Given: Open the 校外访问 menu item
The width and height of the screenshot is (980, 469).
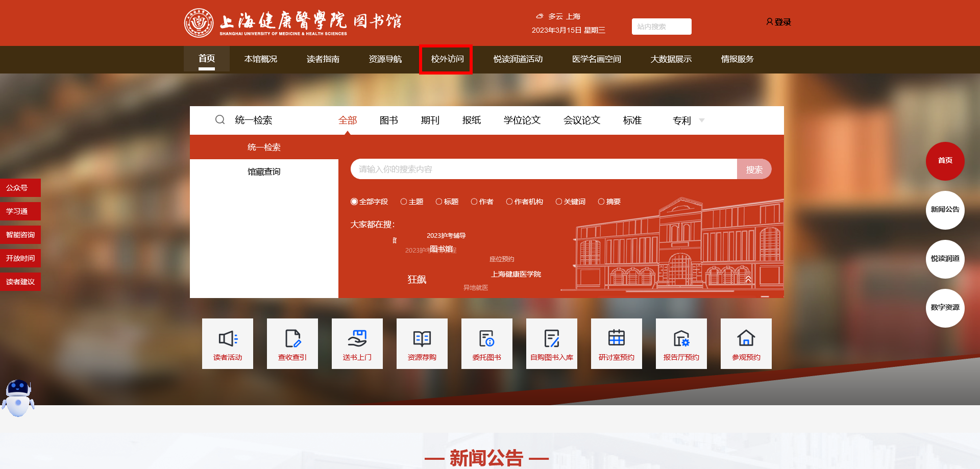Looking at the screenshot, I should [x=447, y=59].
